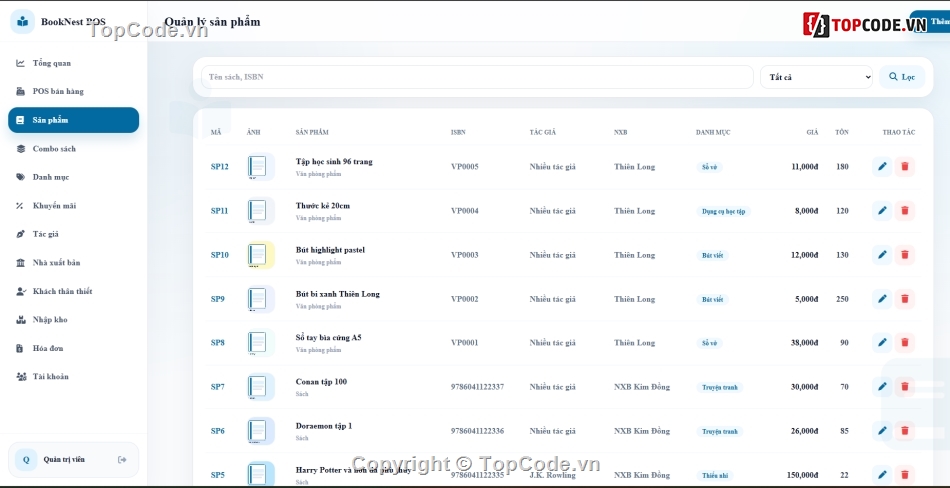Focus the Tên sách, ISBN search field

477,77
